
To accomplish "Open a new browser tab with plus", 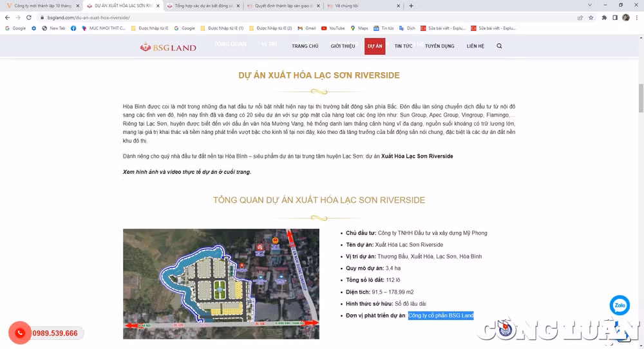I will point(411,6).
